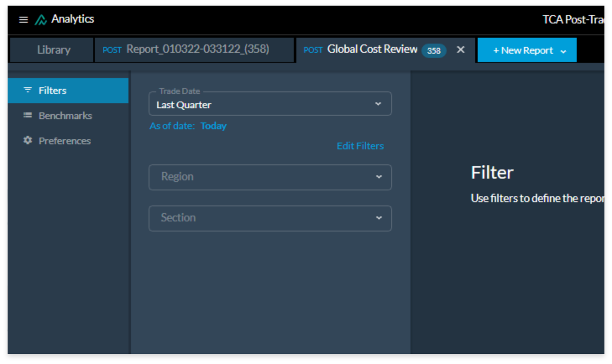
Task: Switch to the Library tab
Action: point(53,50)
